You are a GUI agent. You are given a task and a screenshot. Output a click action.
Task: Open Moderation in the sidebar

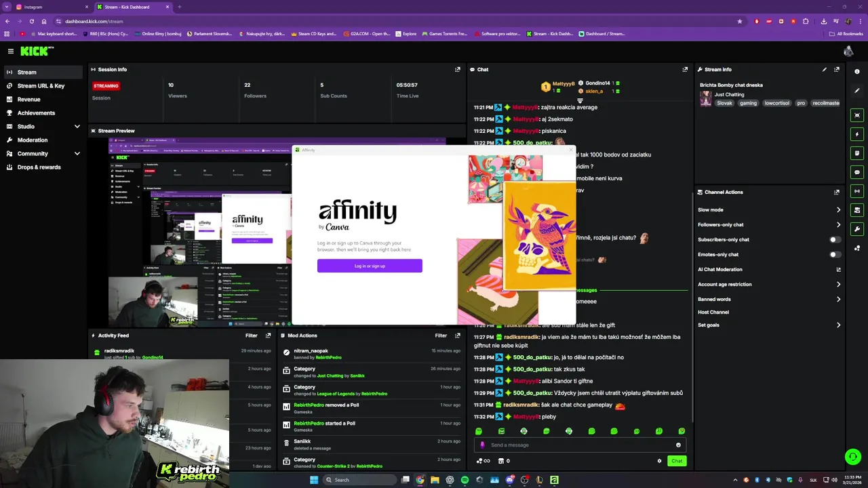point(33,140)
